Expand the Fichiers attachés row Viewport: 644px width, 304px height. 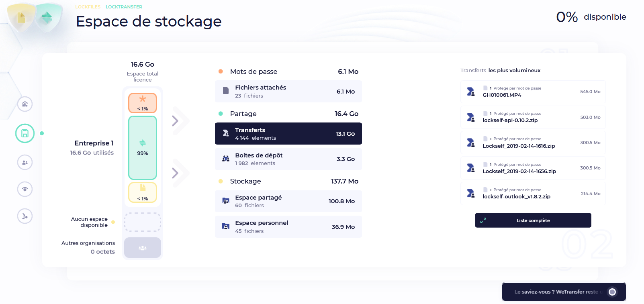(288, 92)
